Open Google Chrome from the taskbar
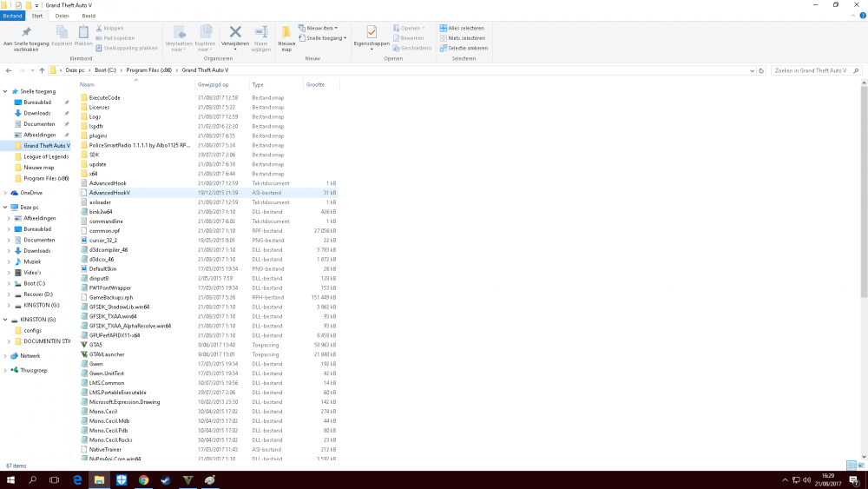Image resolution: width=868 pixels, height=489 pixels. pyautogui.click(x=143, y=480)
